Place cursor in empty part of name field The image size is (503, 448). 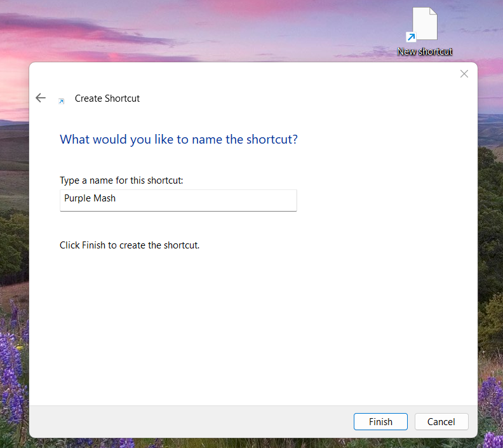pyautogui.click(x=210, y=200)
